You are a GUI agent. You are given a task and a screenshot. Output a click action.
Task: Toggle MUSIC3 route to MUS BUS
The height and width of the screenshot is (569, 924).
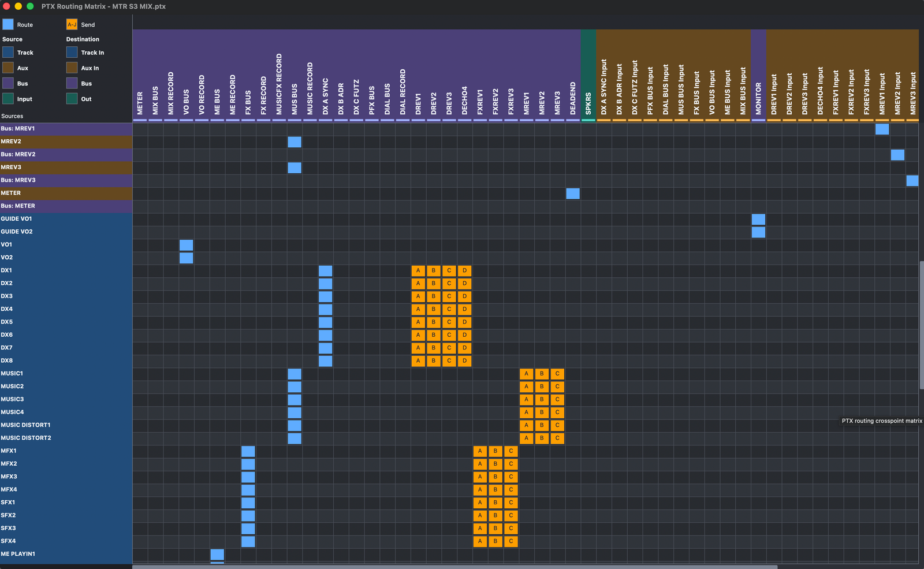(x=295, y=400)
